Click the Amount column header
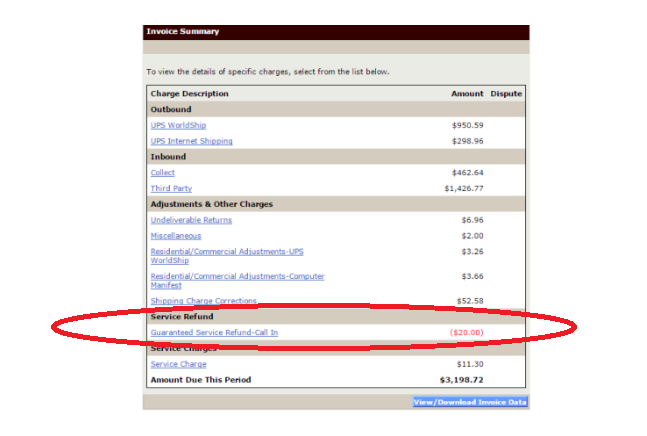Image resolution: width=647 pixels, height=436 pixels. (467, 94)
